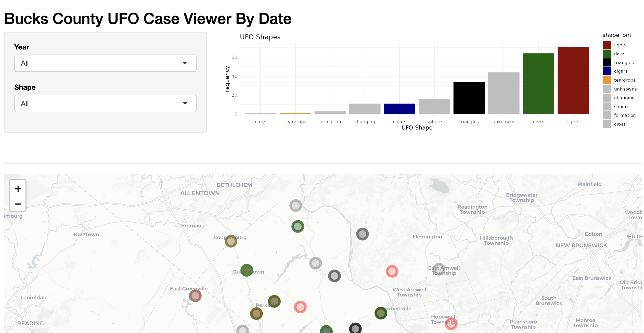Open the Shape dropdown set to All
Image resolution: width=644 pixels, height=333 pixels.
pyautogui.click(x=105, y=104)
